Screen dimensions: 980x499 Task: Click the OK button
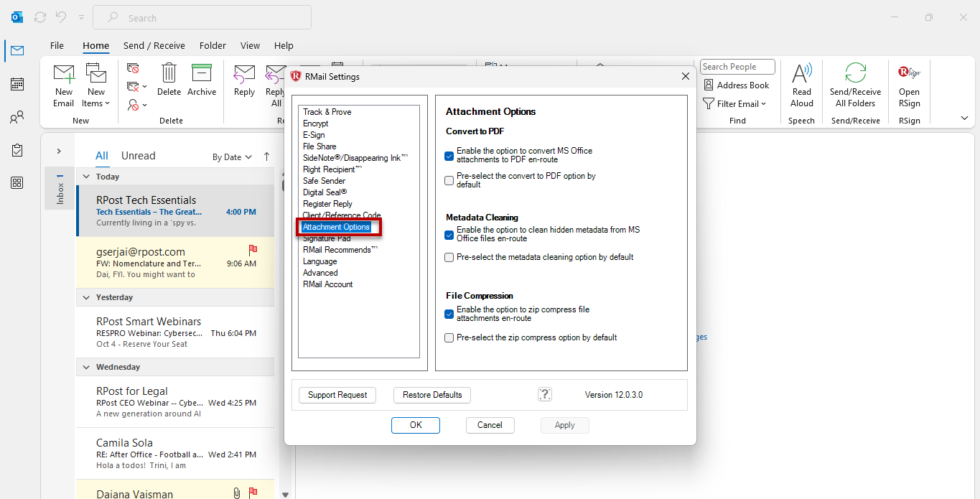(416, 425)
